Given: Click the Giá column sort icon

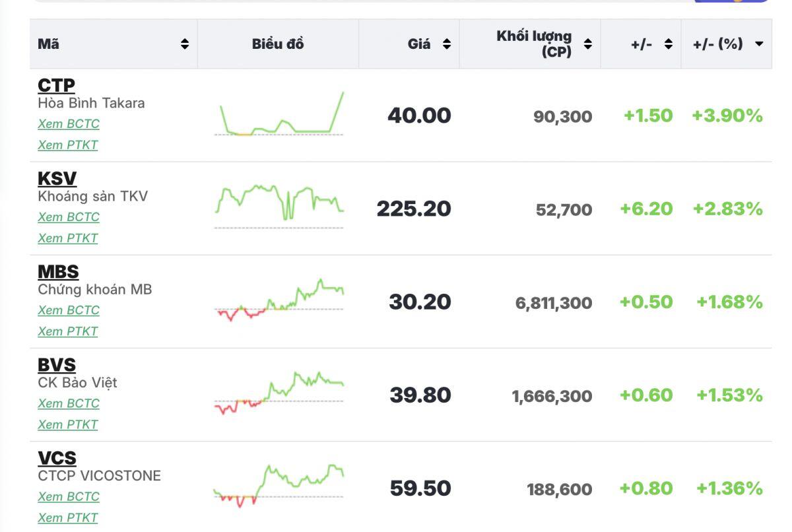Looking at the screenshot, I should (x=447, y=44).
